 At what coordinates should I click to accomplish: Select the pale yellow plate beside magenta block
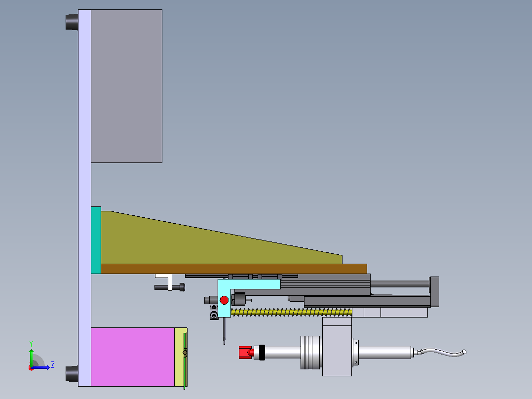pos(179,357)
